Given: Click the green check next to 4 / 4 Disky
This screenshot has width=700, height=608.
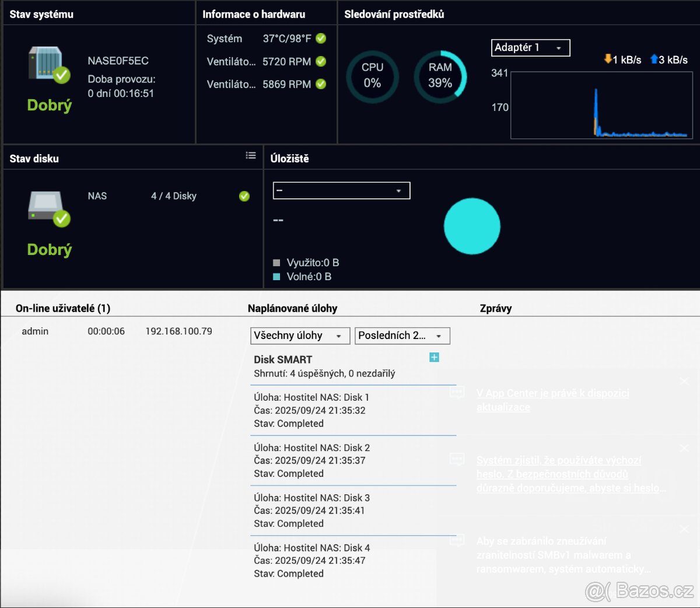Looking at the screenshot, I should [x=244, y=196].
